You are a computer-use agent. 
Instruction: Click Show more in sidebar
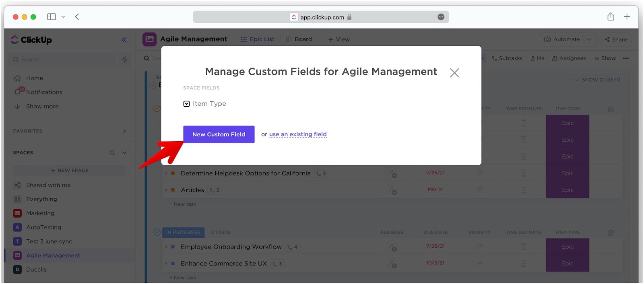point(42,106)
